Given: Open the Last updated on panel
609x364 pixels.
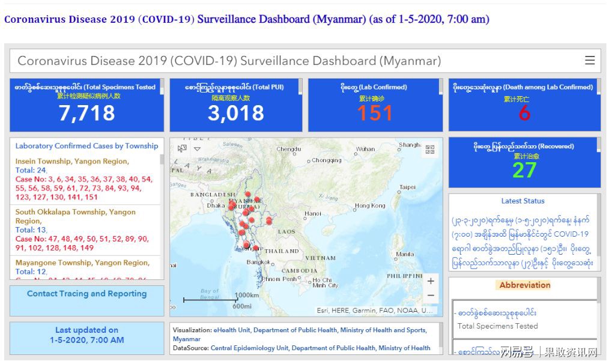Looking at the screenshot, I should click(x=86, y=335).
